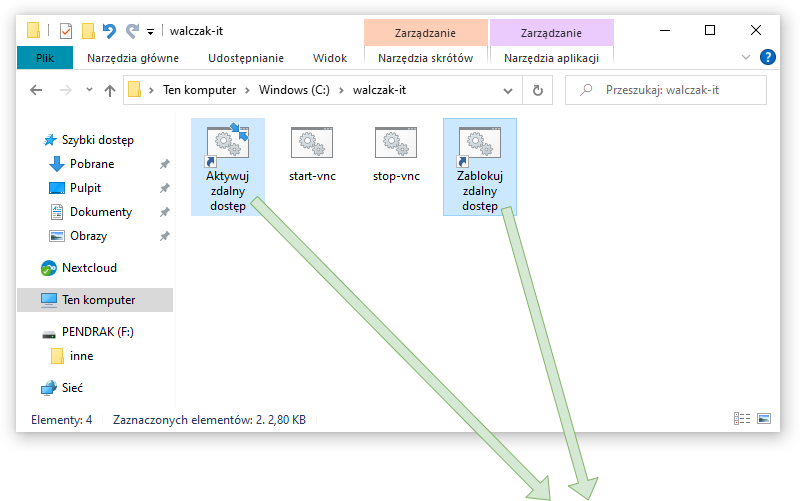The width and height of the screenshot is (807, 501).
Task: Expand the address bar history dropdown
Action: 508,91
